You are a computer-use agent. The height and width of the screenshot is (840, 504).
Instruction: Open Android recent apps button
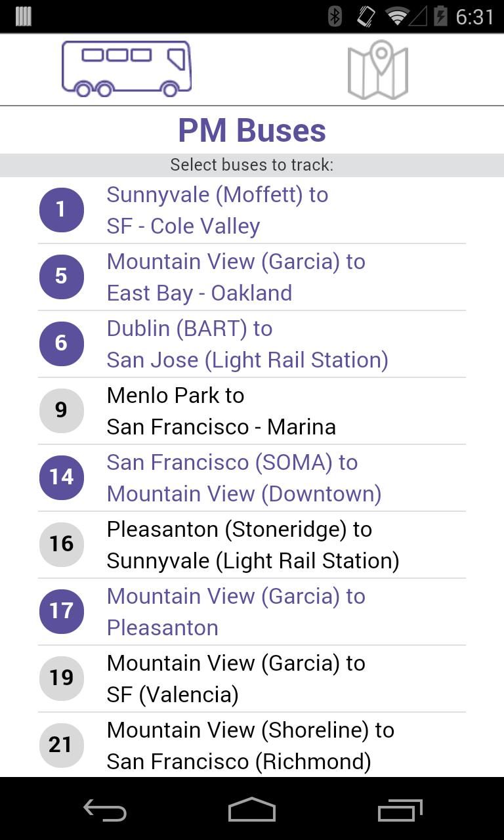point(400,810)
